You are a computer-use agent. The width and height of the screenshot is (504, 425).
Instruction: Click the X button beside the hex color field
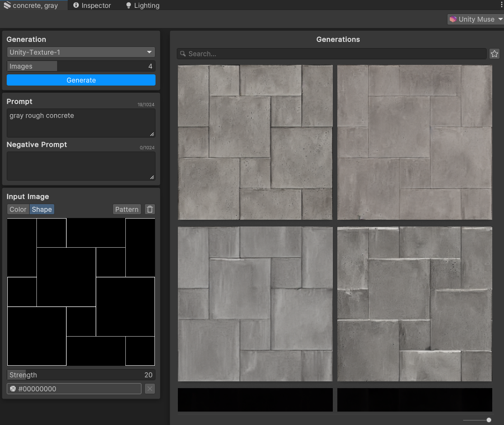(150, 389)
